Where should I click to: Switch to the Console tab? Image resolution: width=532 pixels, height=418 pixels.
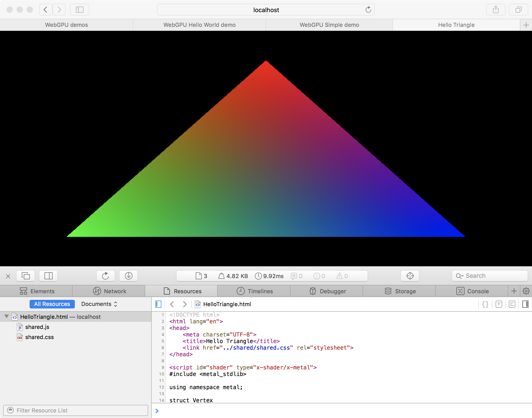click(472, 291)
